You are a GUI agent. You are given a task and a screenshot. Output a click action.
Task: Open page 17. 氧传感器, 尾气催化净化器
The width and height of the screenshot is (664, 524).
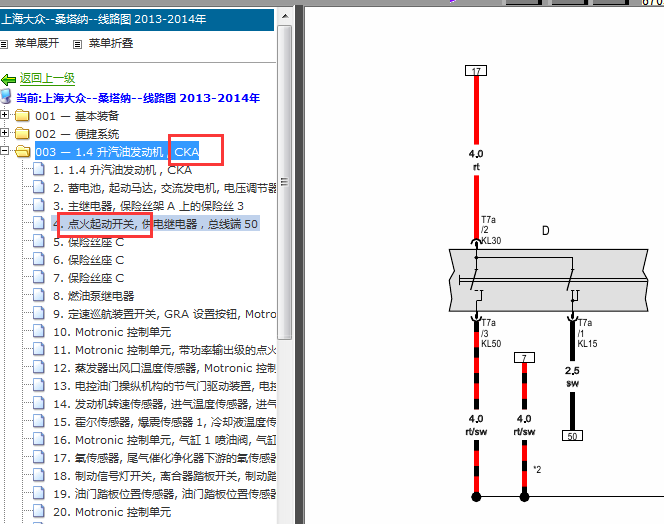click(x=164, y=458)
